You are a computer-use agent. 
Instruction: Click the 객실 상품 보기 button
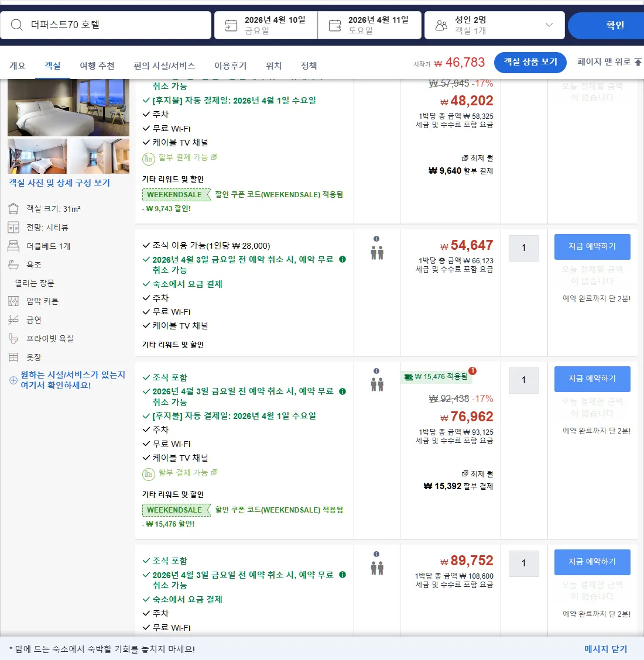pyautogui.click(x=530, y=62)
